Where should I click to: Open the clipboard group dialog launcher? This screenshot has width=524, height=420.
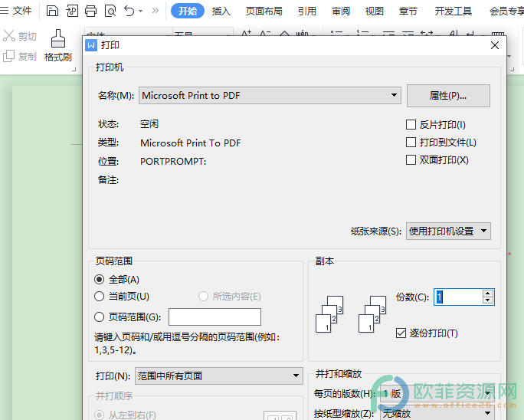[74, 69]
